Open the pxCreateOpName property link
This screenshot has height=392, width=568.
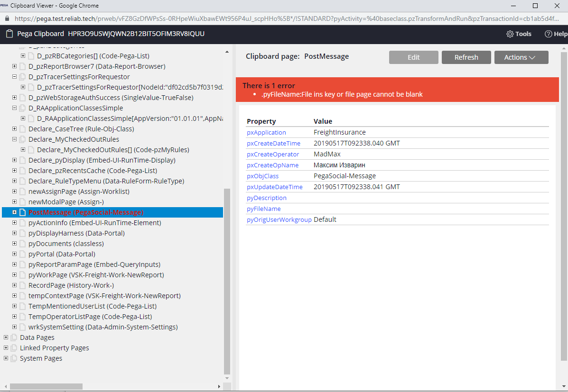point(272,165)
